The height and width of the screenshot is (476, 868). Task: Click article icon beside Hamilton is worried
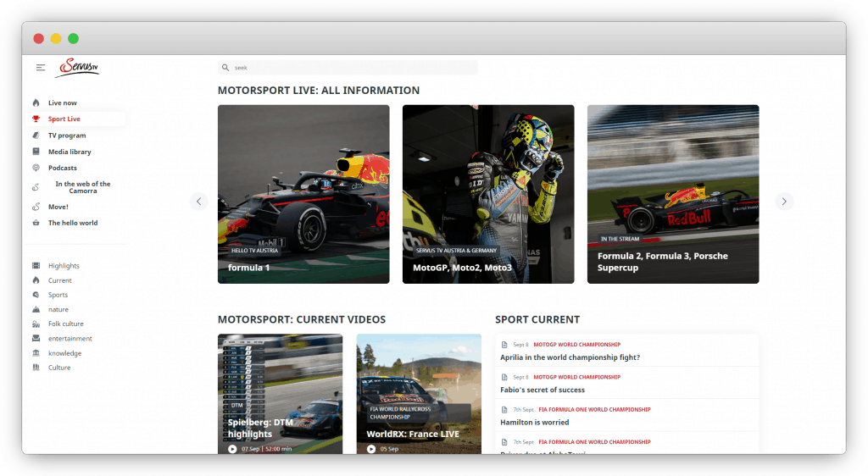(504, 410)
